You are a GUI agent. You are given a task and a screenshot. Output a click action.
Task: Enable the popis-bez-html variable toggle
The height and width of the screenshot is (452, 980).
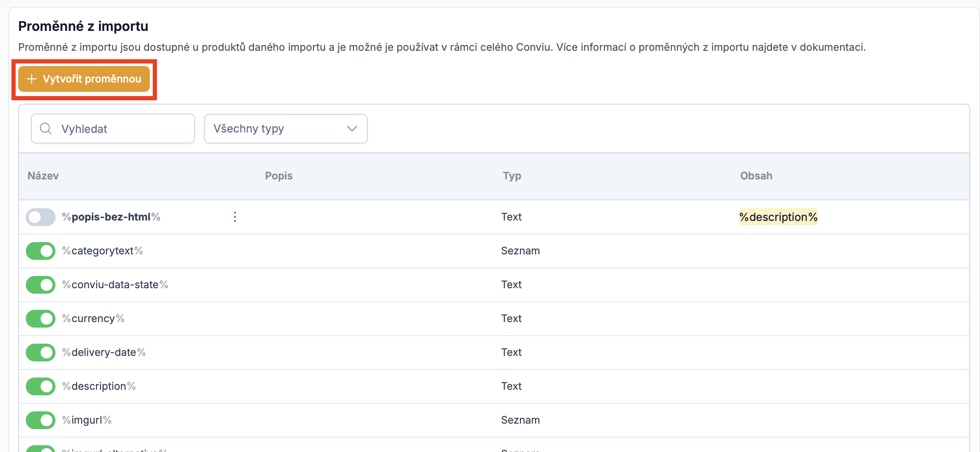pos(41,217)
